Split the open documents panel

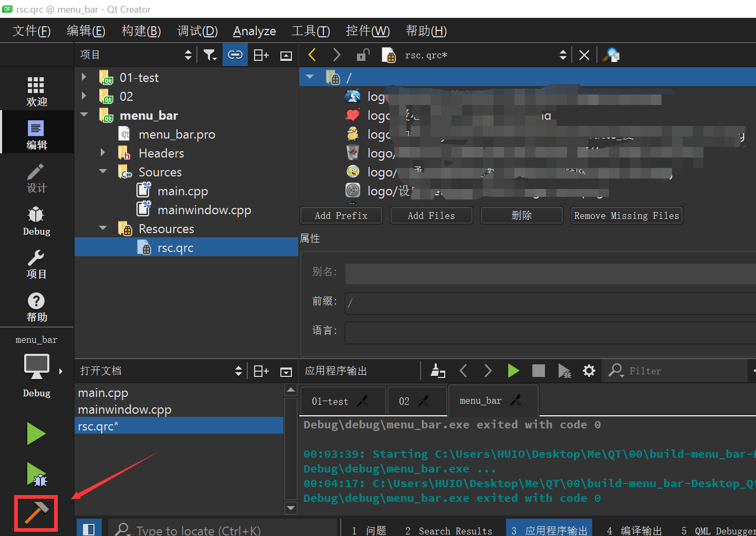pos(261,371)
